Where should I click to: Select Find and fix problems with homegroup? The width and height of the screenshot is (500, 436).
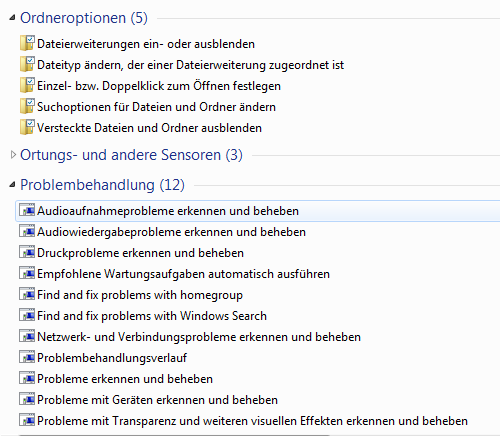click(x=140, y=295)
